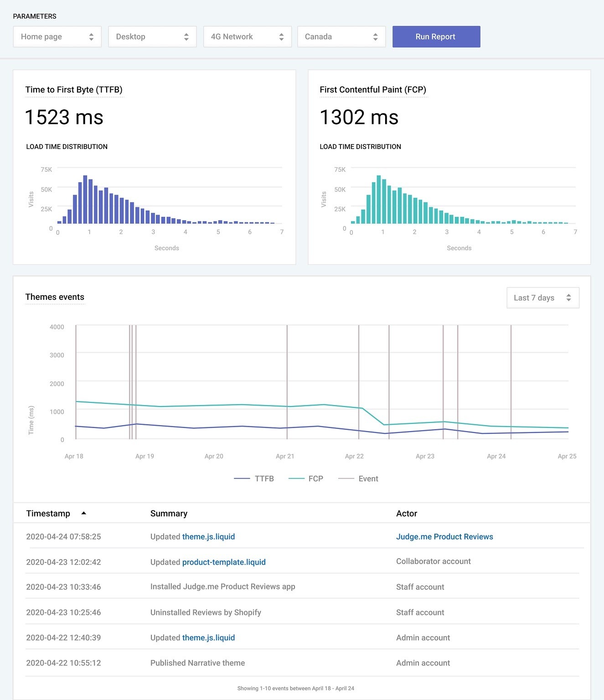The height and width of the screenshot is (700, 604).
Task: Click the Event line marker in the legend
Action: 347,479
